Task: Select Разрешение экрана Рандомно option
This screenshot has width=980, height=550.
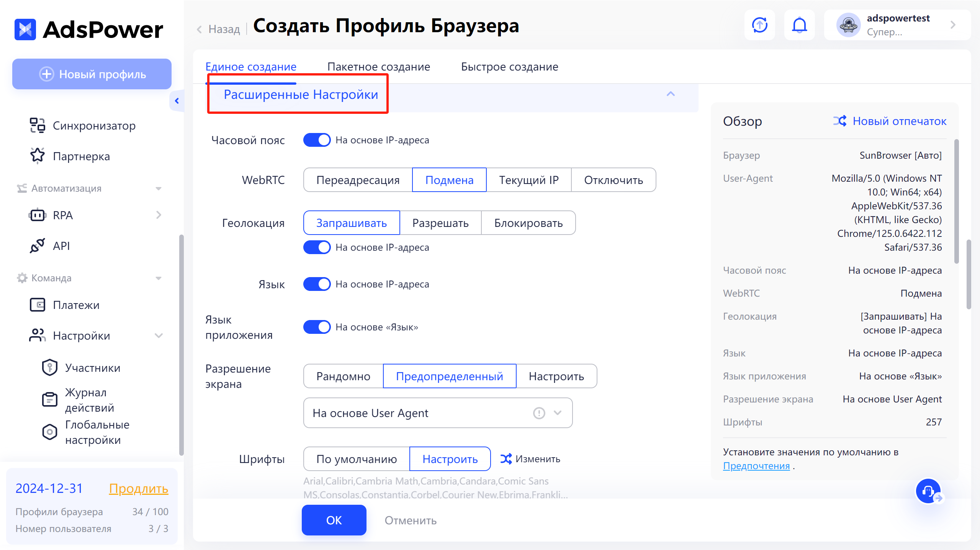Action: pyautogui.click(x=343, y=376)
